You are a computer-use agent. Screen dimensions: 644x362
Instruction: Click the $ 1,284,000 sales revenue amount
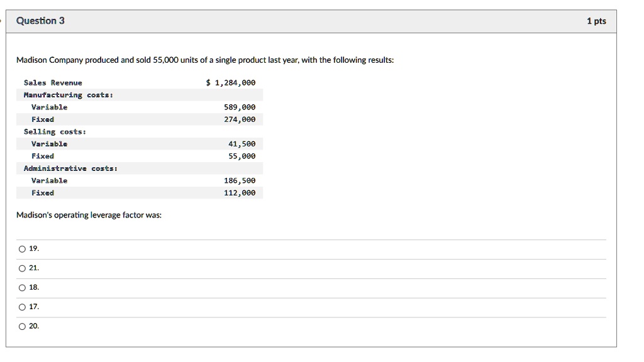point(231,83)
